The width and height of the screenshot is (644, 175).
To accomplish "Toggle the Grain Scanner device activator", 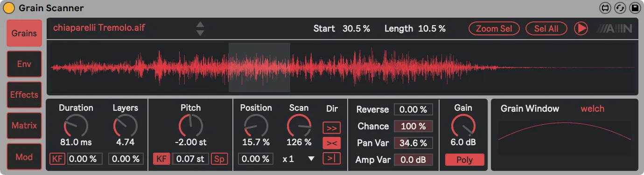I will (9, 8).
